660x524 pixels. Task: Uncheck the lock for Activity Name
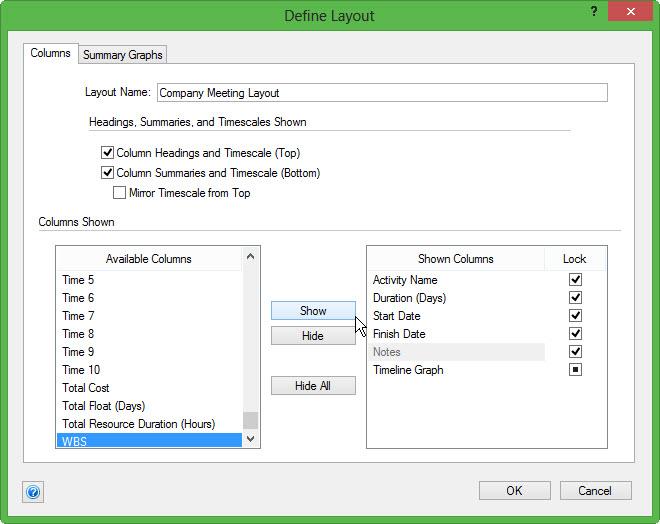pos(575,280)
